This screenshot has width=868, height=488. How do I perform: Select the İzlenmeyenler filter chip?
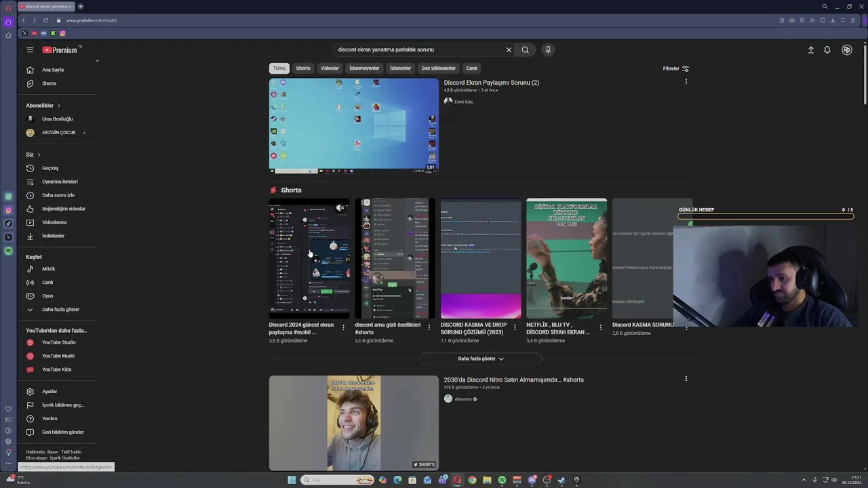pos(364,68)
